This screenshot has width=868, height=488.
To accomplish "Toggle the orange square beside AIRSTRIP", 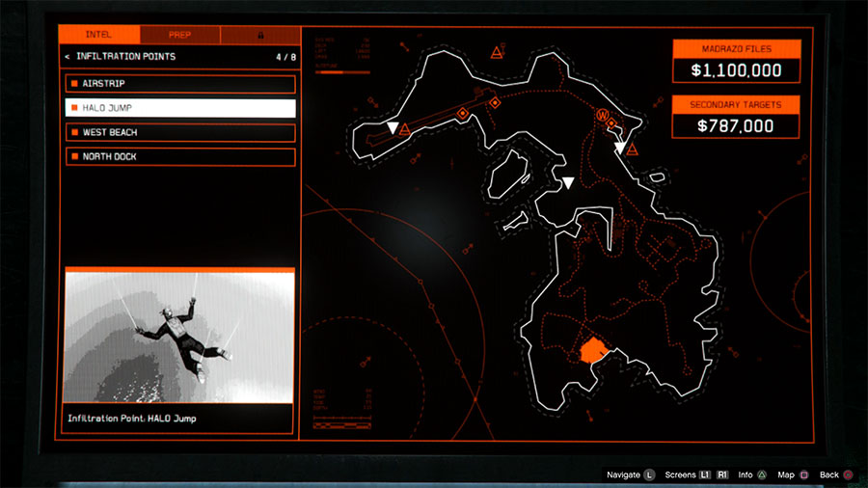I will coord(74,84).
